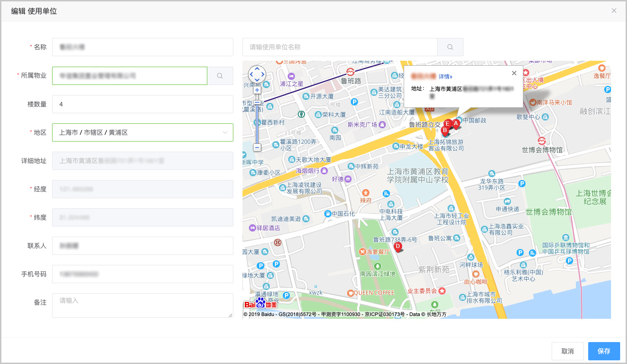
Task: Click the 浦江之星 hotel icon on map
Action: pyautogui.click(x=292, y=76)
